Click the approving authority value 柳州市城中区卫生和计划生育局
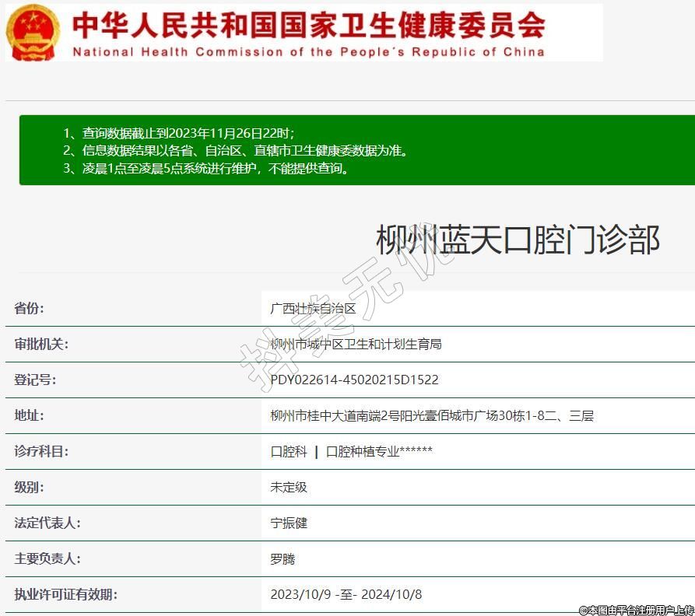 pos(356,344)
